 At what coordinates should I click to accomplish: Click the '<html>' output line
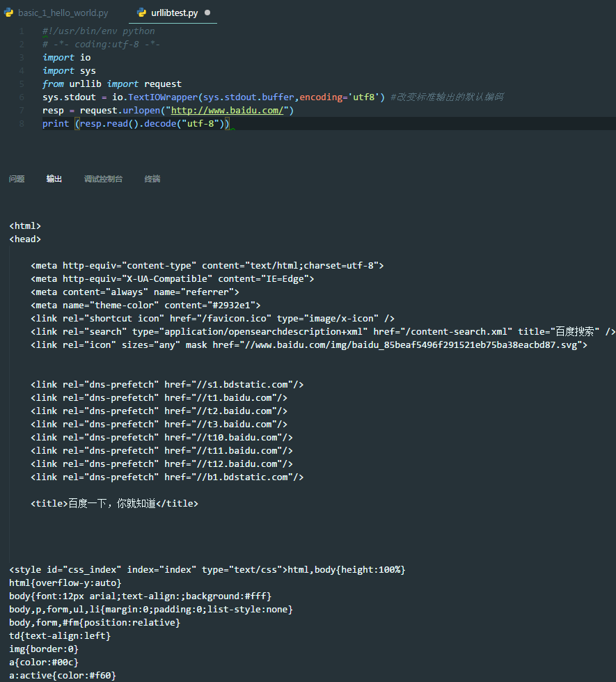25,225
